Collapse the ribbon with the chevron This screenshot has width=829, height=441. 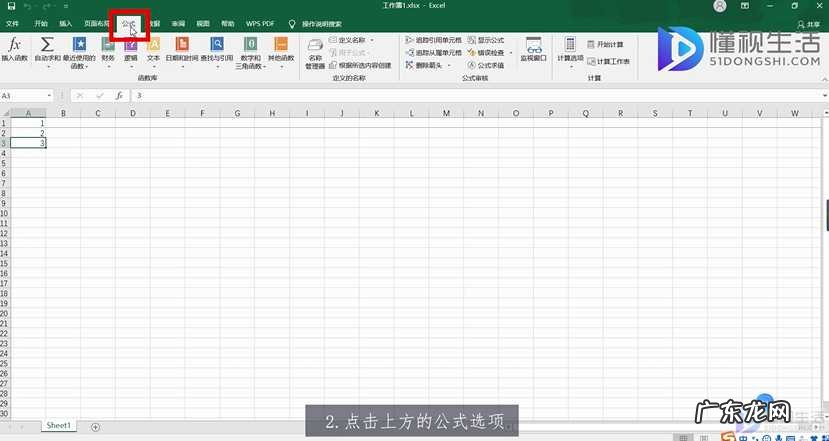pyautogui.click(x=825, y=78)
